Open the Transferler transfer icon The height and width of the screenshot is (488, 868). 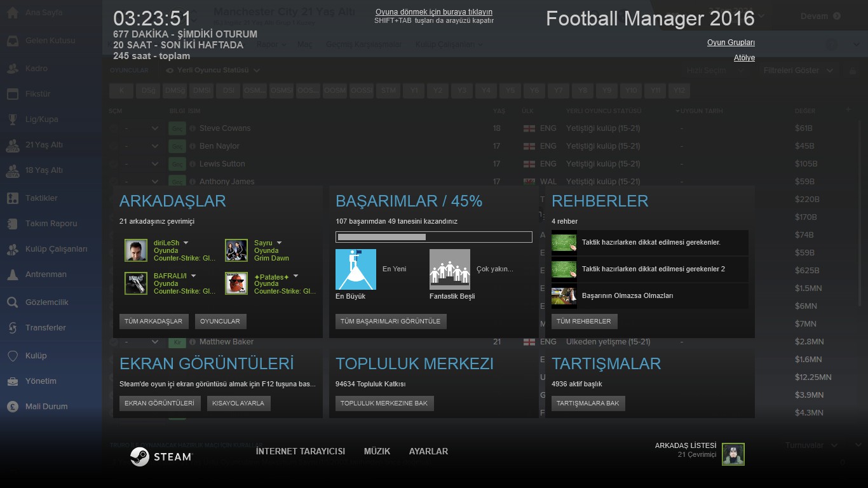[x=13, y=328]
